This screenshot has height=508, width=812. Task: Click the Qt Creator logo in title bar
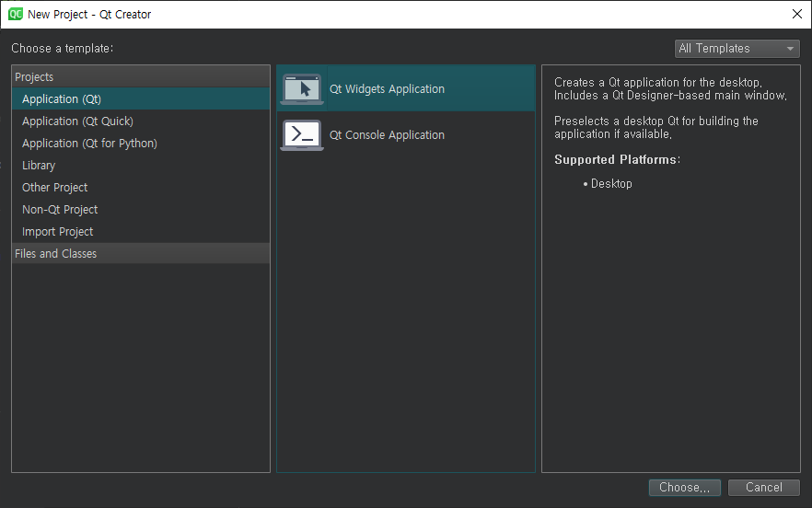click(x=16, y=14)
